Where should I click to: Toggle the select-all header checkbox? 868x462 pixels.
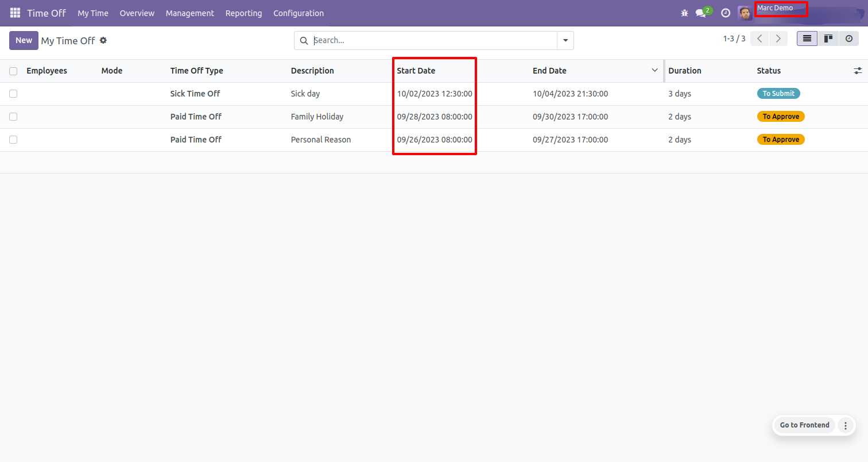[13, 71]
